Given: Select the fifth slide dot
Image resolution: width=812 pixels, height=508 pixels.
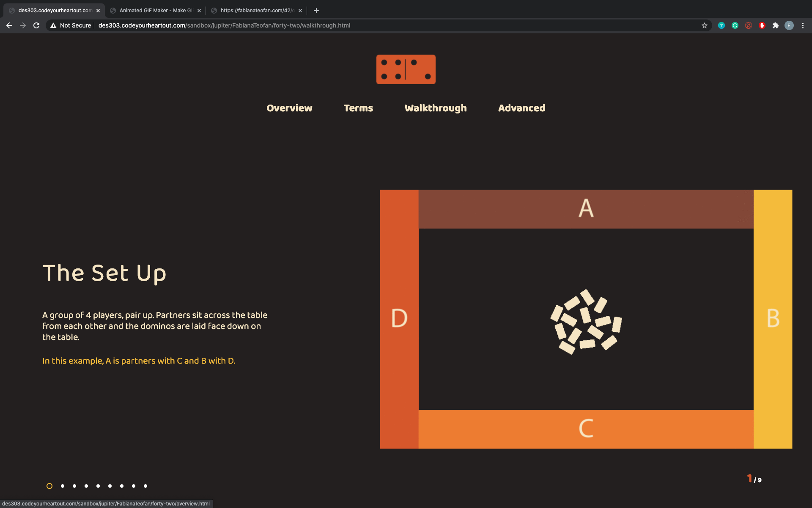Looking at the screenshot, I should tap(98, 486).
